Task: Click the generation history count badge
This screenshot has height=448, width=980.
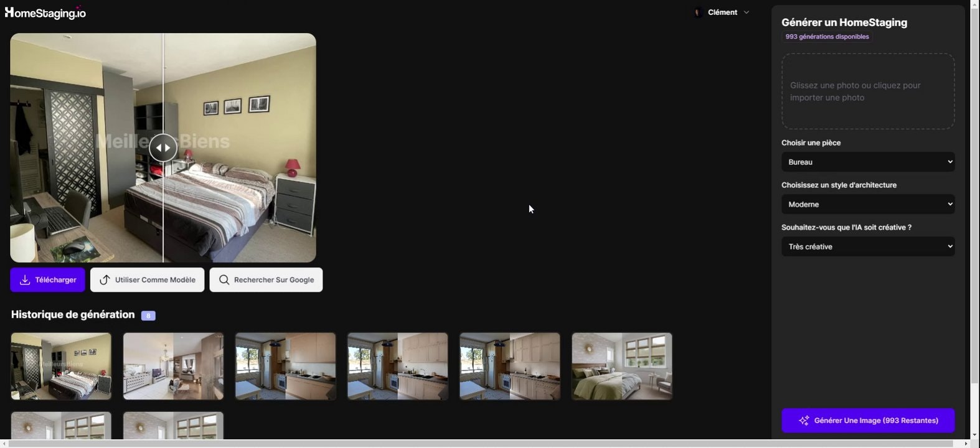Action: coord(148,315)
